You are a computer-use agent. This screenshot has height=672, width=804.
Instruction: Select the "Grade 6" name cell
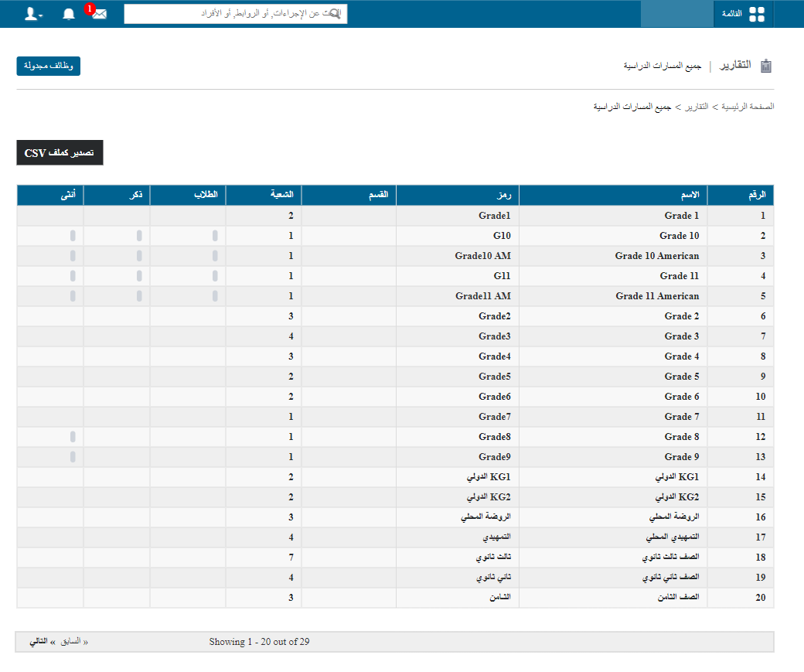tap(613, 397)
